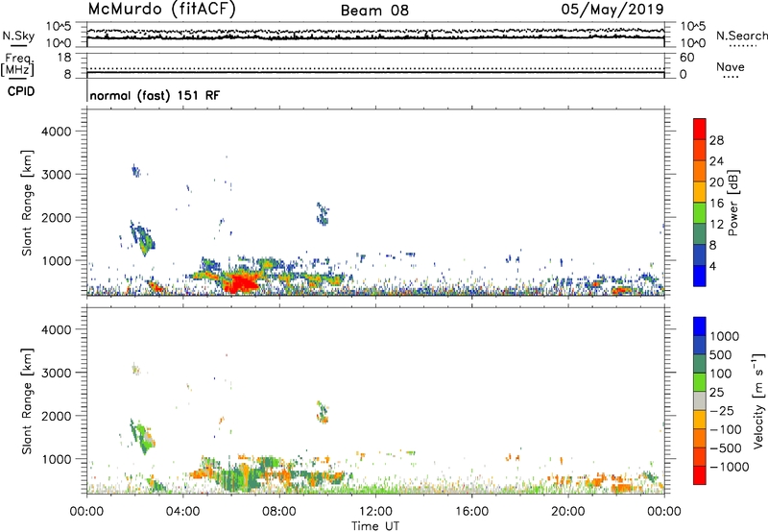
Task: Click the '04:00' time axis label
Action: (x=182, y=512)
